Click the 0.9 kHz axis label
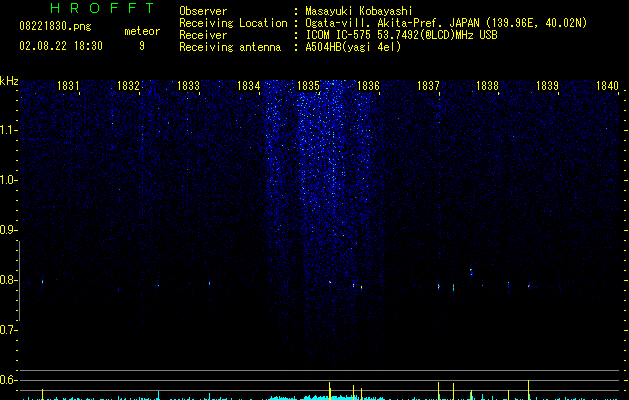The image size is (629, 400). pyautogui.click(x=8, y=230)
